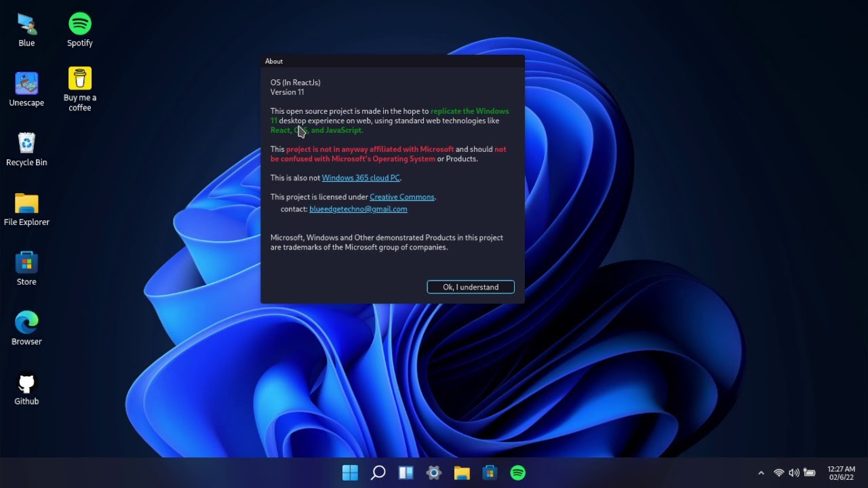Click the battery icon in system tray

tap(809, 473)
